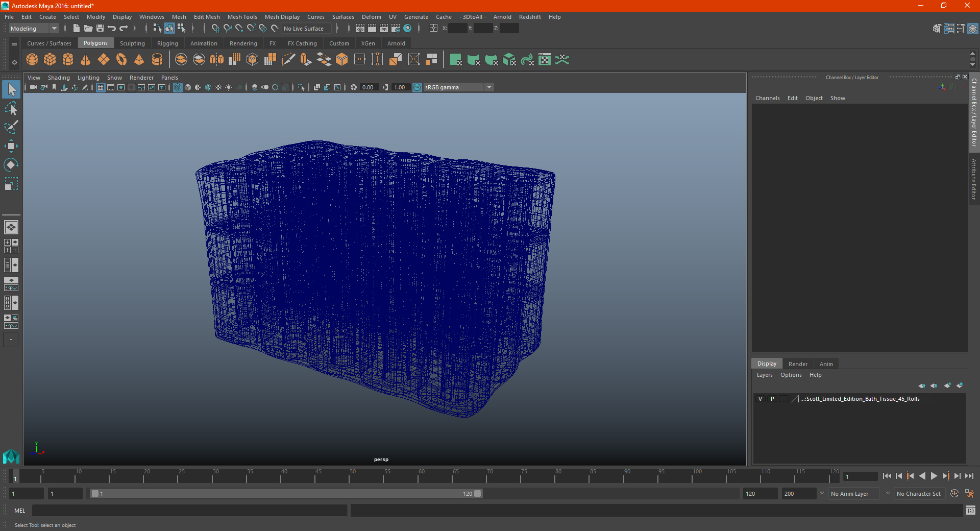Open the Edit Mesh menu

207,17
